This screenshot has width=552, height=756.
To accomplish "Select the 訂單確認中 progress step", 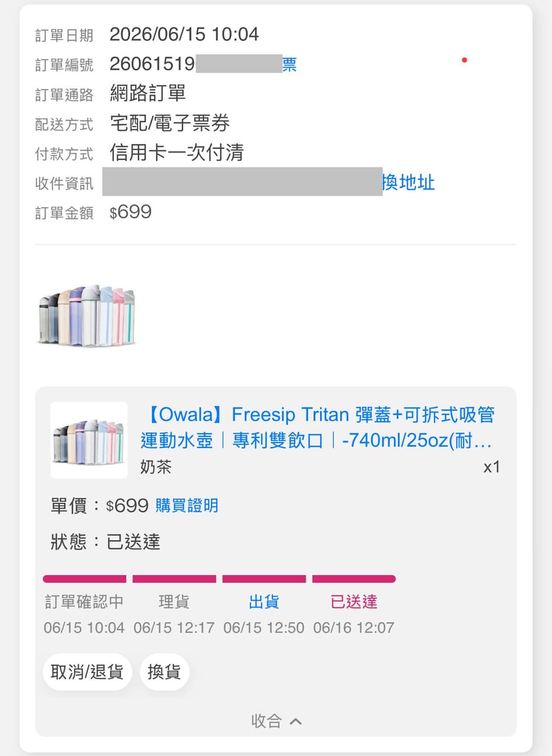I will pyautogui.click(x=85, y=602).
